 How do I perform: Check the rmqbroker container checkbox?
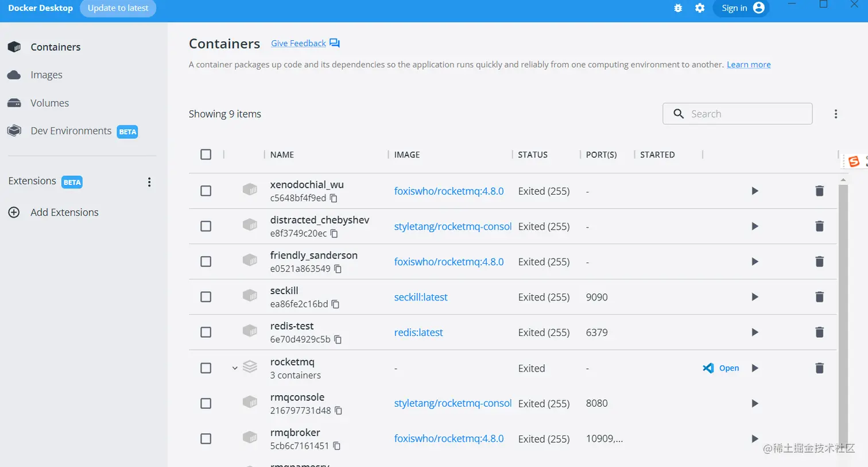[206, 439]
